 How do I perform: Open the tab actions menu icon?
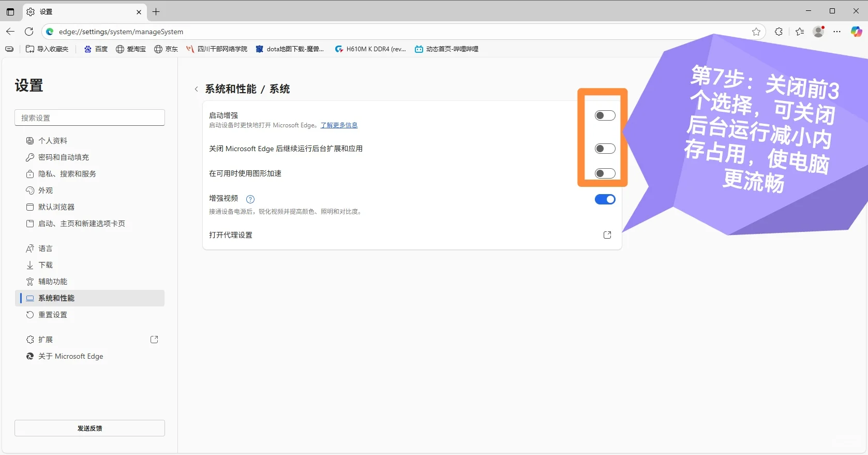point(10,11)
